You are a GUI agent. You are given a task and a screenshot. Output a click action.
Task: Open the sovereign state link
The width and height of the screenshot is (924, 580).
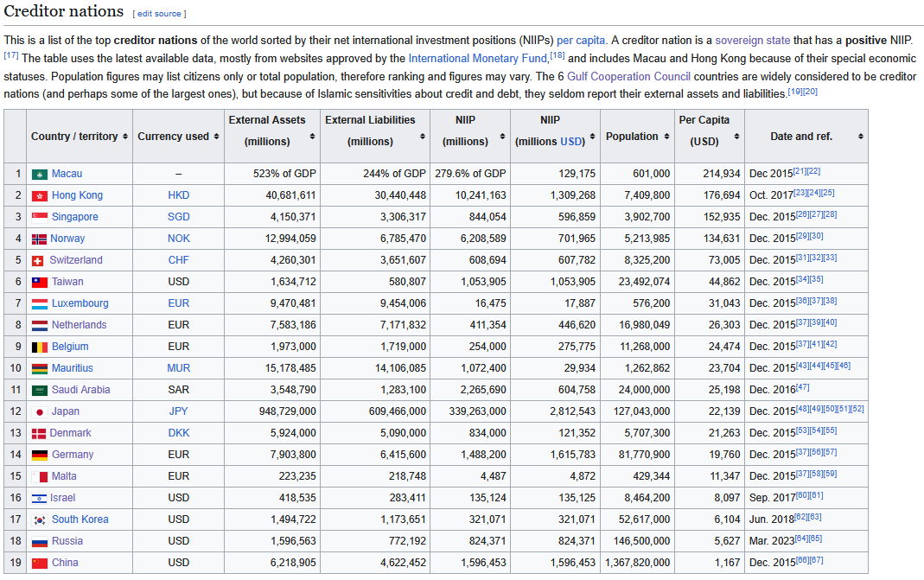coord(752,41)
